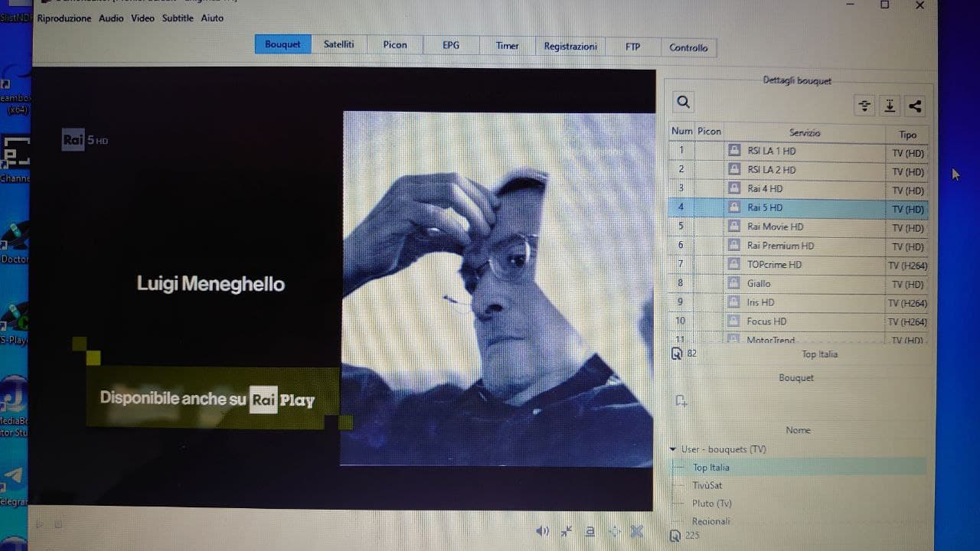Image resolution: width=980 pixels, height=551 pixels.
Task: Select the Pluto (Tv) bouquet
Action: coord(798,504)
